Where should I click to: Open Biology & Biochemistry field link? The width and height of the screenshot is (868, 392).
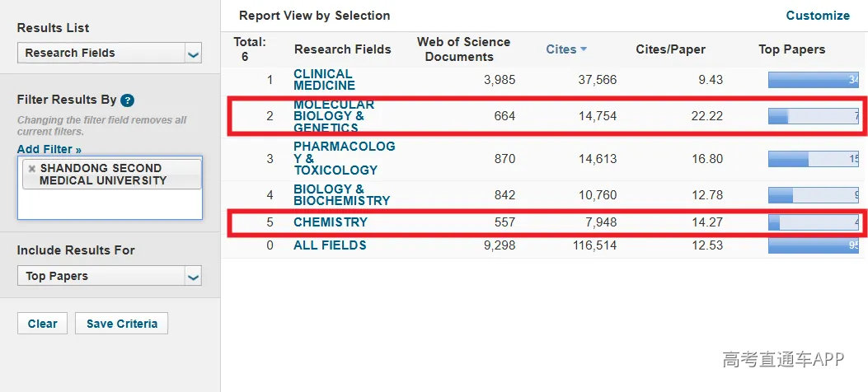(x=341, y=194)
